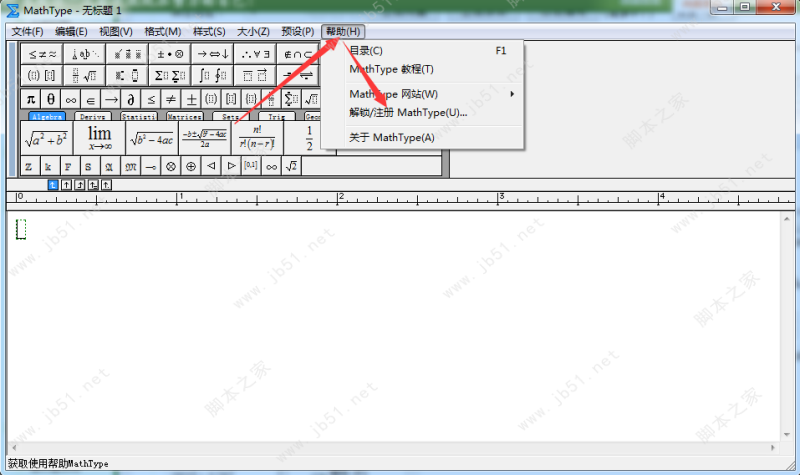Insert the double-struck Z symbol
Screen dimensions: 800x475
29,166
